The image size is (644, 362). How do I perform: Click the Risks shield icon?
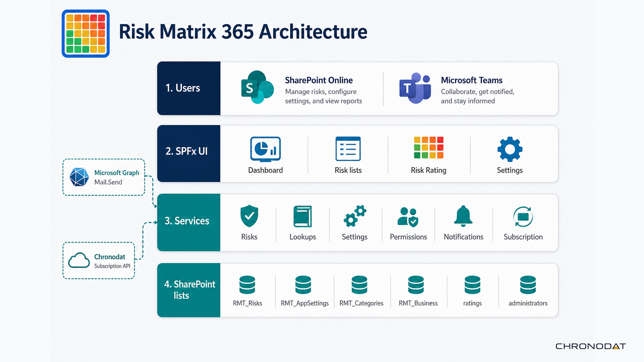coord(249,216)
